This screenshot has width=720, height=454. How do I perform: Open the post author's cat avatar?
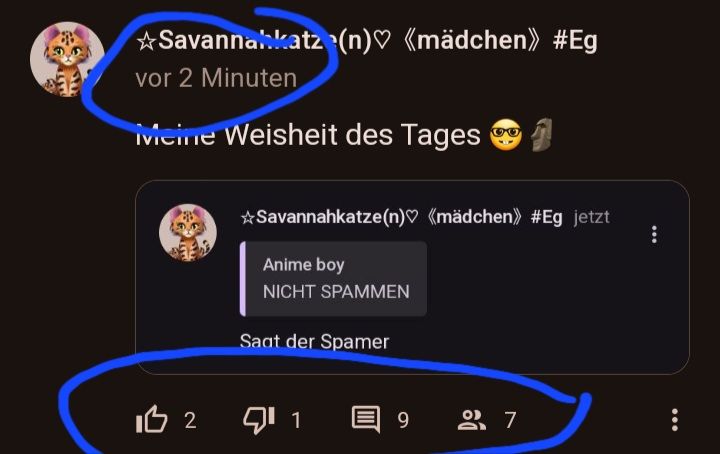coord(68,60)
